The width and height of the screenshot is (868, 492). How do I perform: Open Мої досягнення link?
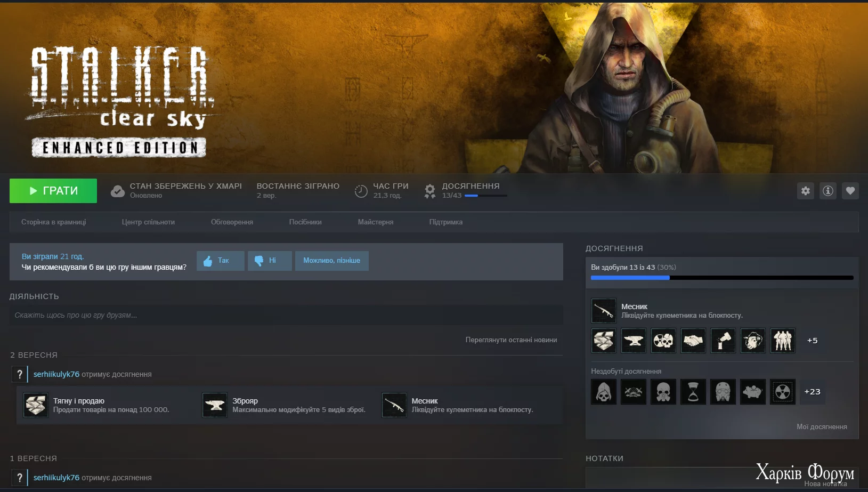tap(822, 427)
